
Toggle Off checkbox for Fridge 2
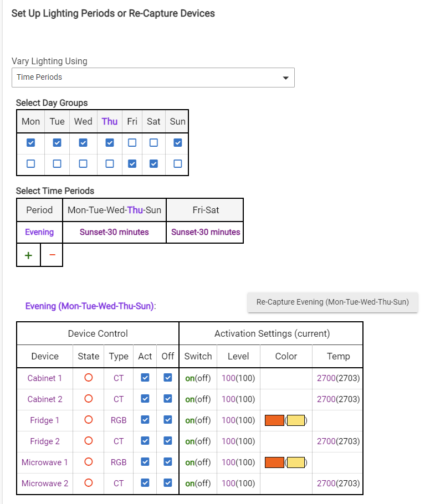[x=168, y=441]
